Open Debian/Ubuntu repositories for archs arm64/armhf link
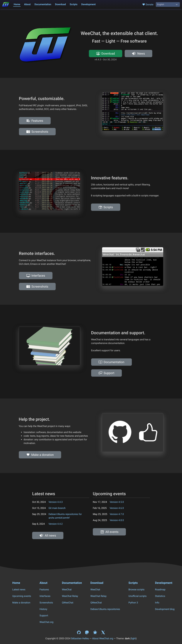 (65, 516)
